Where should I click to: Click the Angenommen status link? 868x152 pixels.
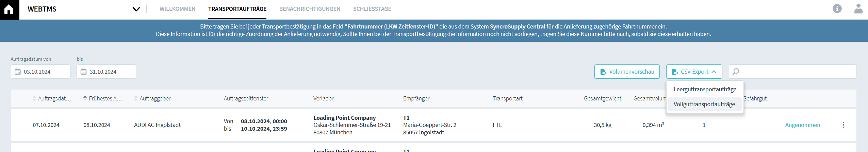[802, 125]
